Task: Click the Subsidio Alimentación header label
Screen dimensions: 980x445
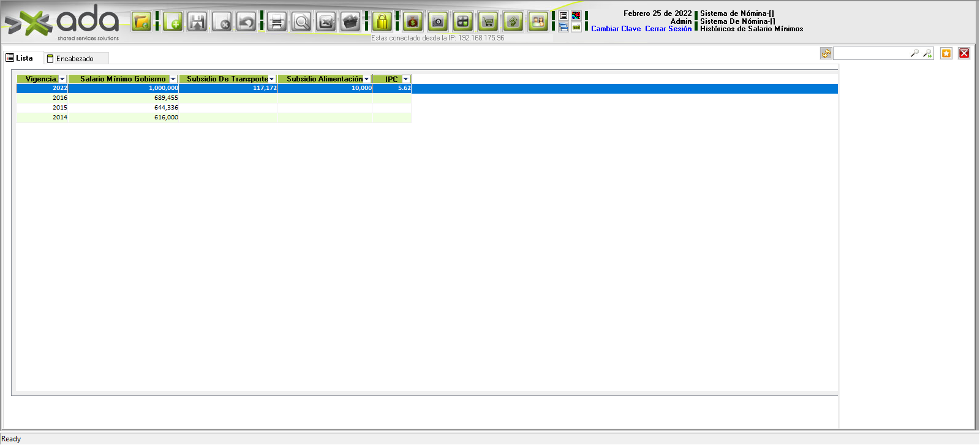Action: [325, 79]
